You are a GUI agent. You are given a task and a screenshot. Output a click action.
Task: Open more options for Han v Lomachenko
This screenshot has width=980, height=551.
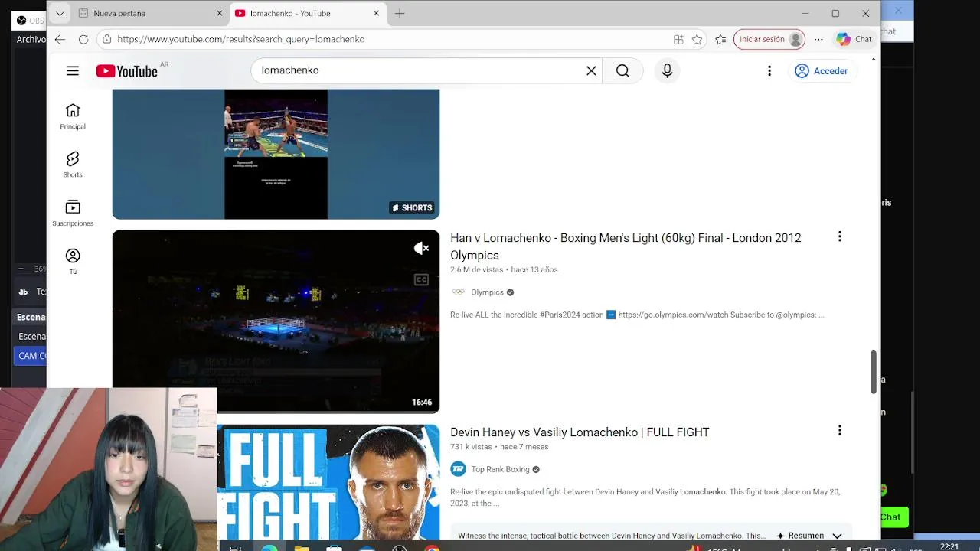(x=839, y=237)
